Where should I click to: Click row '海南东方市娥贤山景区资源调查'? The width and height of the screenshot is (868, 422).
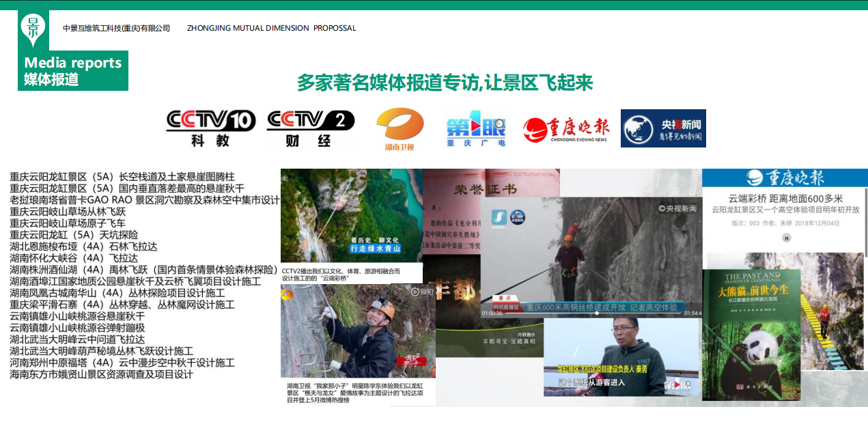(x=101, y=374)
